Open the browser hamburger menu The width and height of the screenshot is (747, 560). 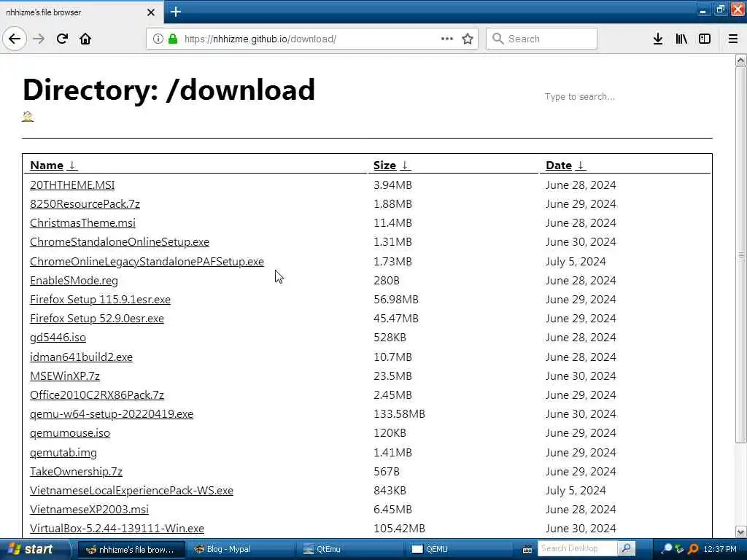[733, 39]
